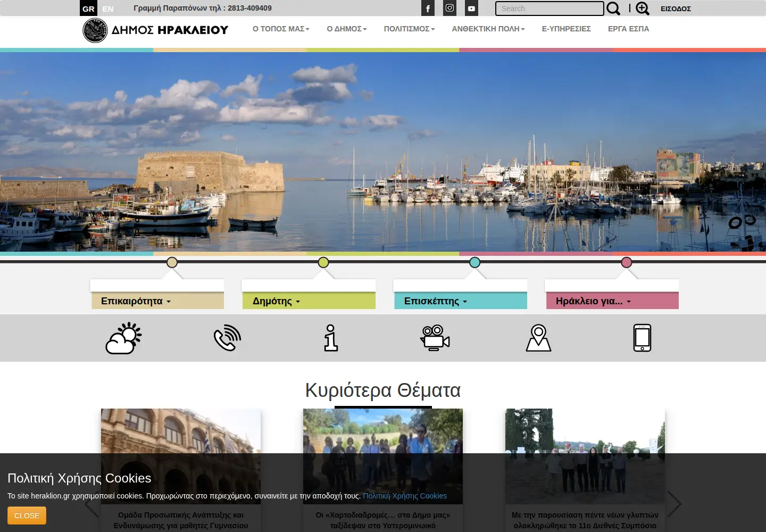This screenshot has height=532, width=766.
Task: Click the green timeline dot above Δημότης
Action: point(323,262)
